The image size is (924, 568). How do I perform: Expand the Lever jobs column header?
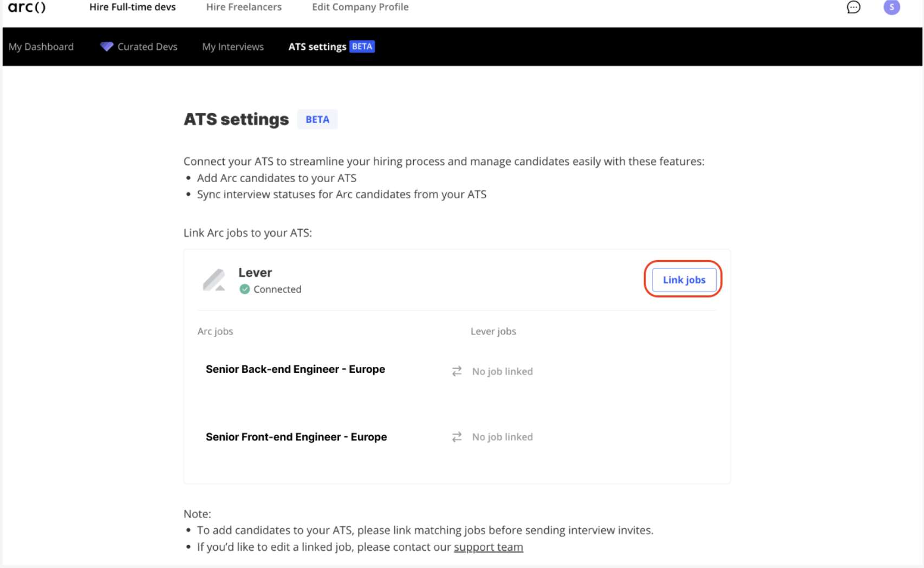pos(493,331)
